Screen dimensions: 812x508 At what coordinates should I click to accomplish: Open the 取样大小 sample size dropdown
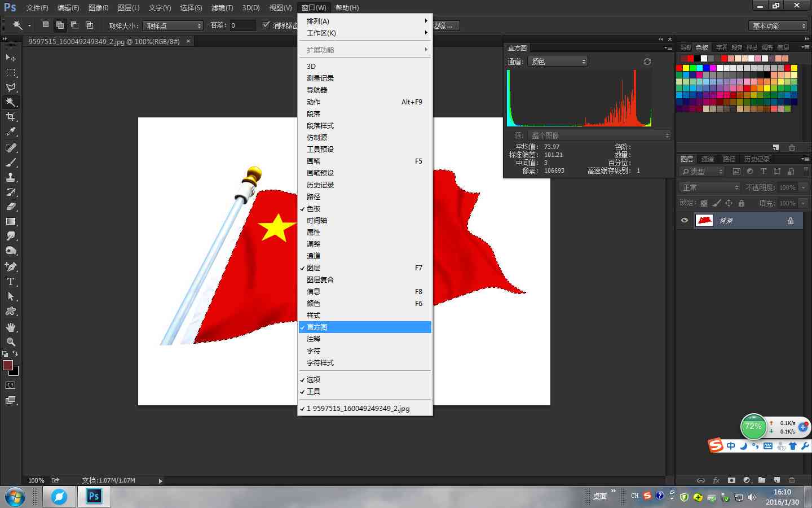pos(173,25)
